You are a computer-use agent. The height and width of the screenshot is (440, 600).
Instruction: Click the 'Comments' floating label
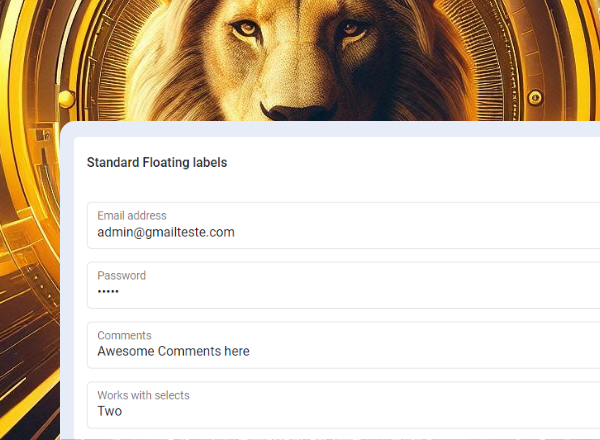point(124,335)
